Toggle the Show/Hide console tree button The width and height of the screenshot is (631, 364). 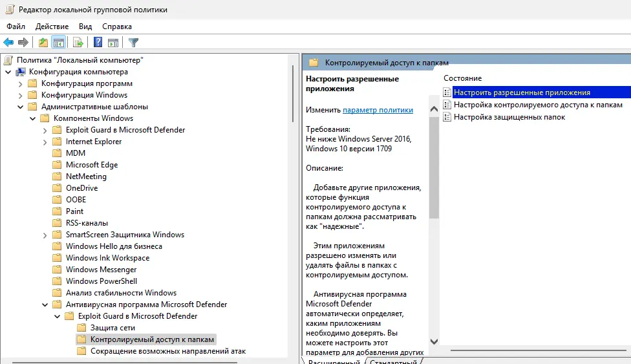point(58,43)
